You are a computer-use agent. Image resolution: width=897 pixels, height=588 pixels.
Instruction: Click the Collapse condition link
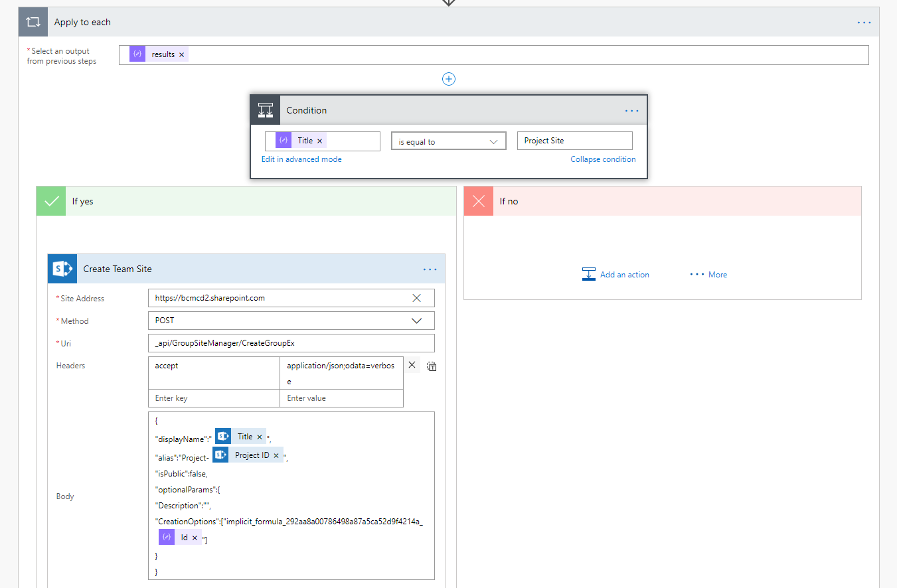pos(602,159)
